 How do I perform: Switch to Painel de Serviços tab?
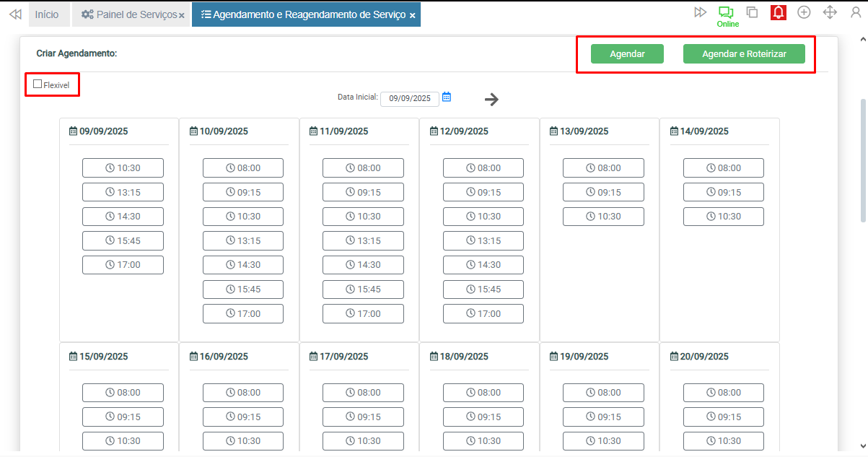(128, 14)
